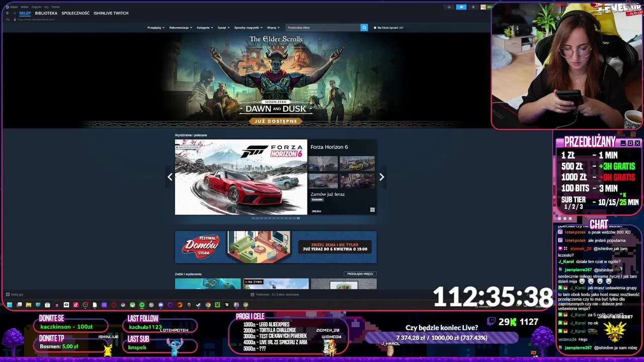
Task: Go forward with the right arrow icon
Action: tap(14, 13)
